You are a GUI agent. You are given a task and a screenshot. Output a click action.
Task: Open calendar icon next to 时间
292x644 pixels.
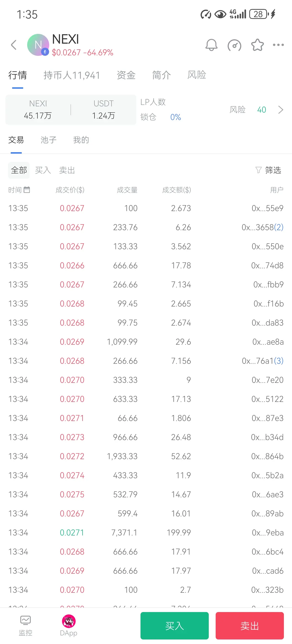[x=27, y=190]
